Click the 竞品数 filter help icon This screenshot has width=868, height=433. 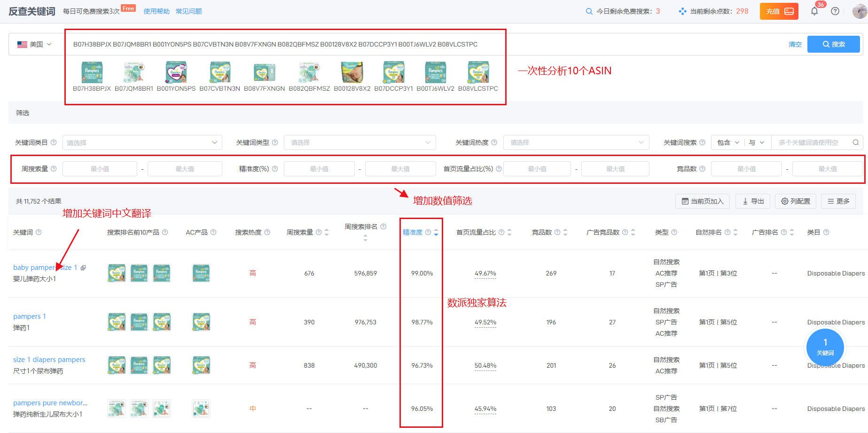pos(702,169)
